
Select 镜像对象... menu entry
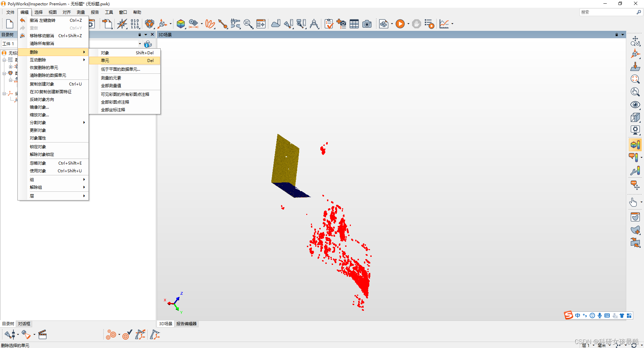[x=53, y=107]
